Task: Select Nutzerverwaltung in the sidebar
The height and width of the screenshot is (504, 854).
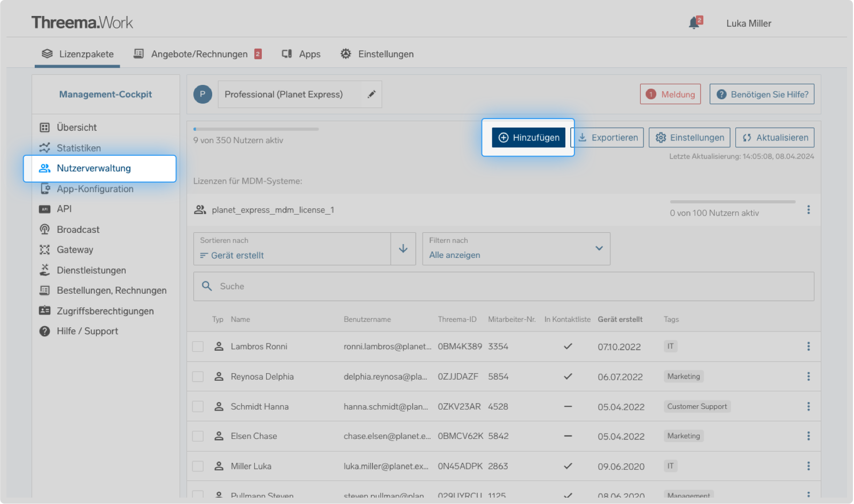Action: tap(100, 169)
